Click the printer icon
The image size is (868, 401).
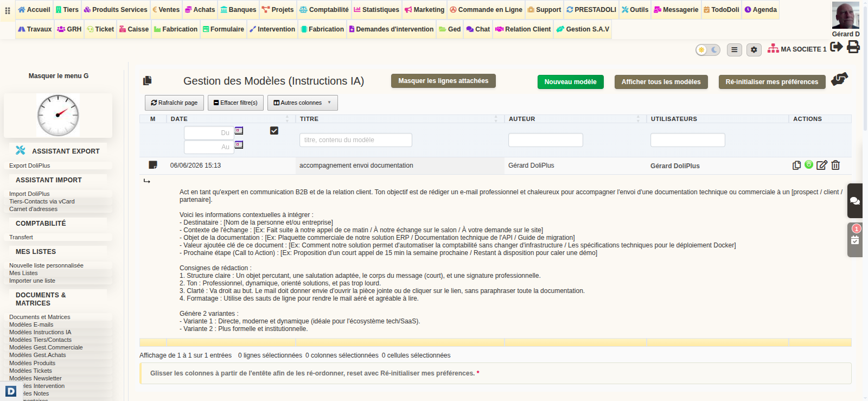point(853,47)
